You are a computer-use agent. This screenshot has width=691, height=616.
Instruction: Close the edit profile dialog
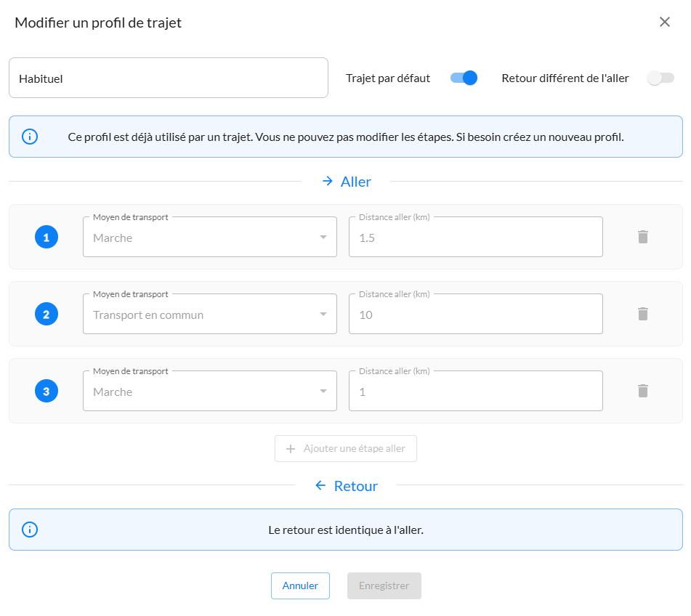664,22
